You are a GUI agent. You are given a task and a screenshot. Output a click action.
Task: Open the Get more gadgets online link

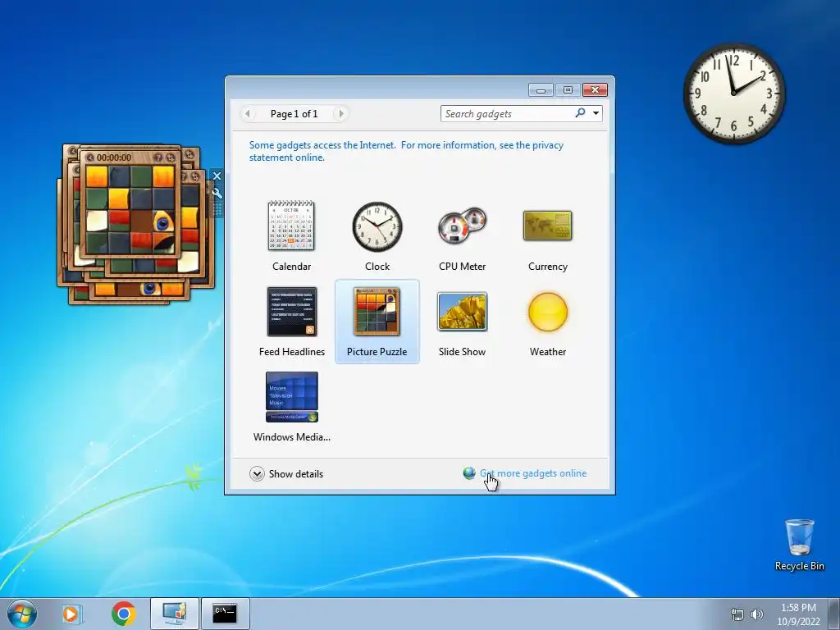pyautogui.click(x=533, y=473)
